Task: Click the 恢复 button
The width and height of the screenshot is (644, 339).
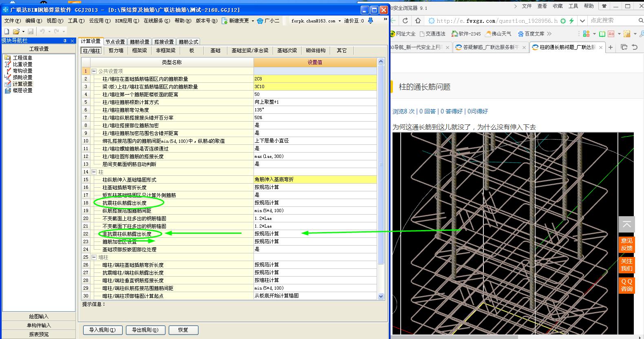Action: click(183, 330)
